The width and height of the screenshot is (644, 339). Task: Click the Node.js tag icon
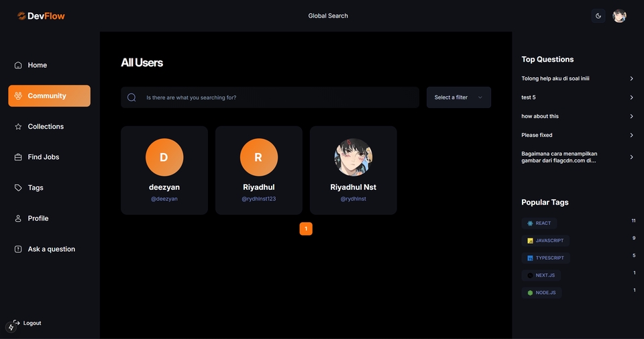(530, 293)
